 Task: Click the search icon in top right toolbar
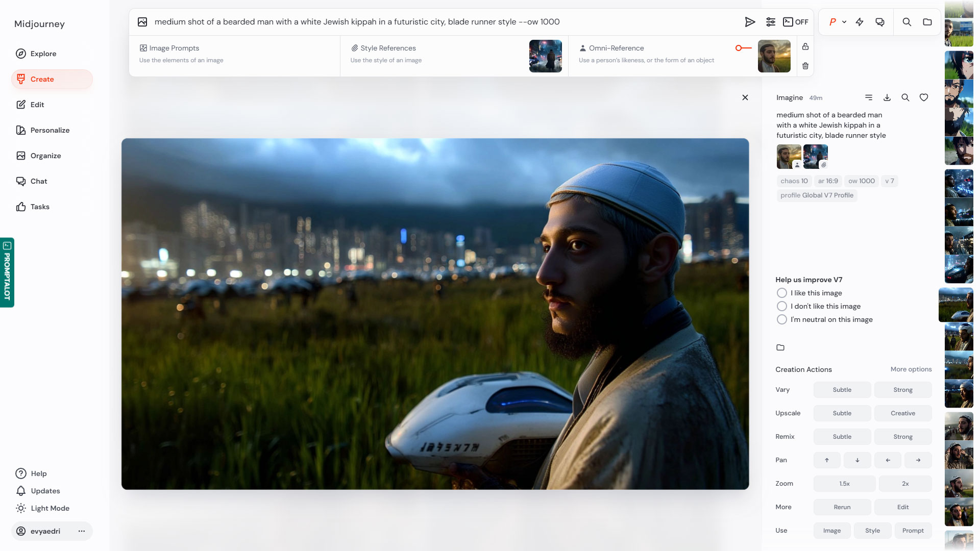907,22
